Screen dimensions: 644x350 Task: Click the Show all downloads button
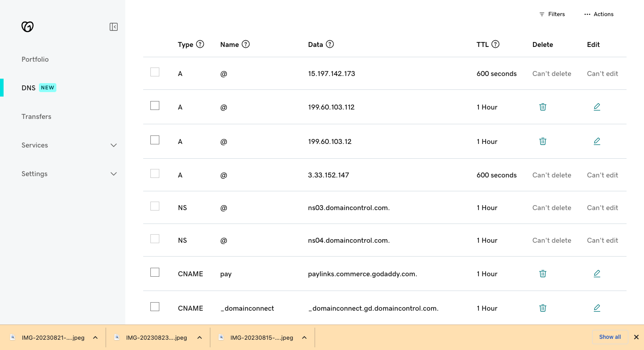[x=610, y=337]
